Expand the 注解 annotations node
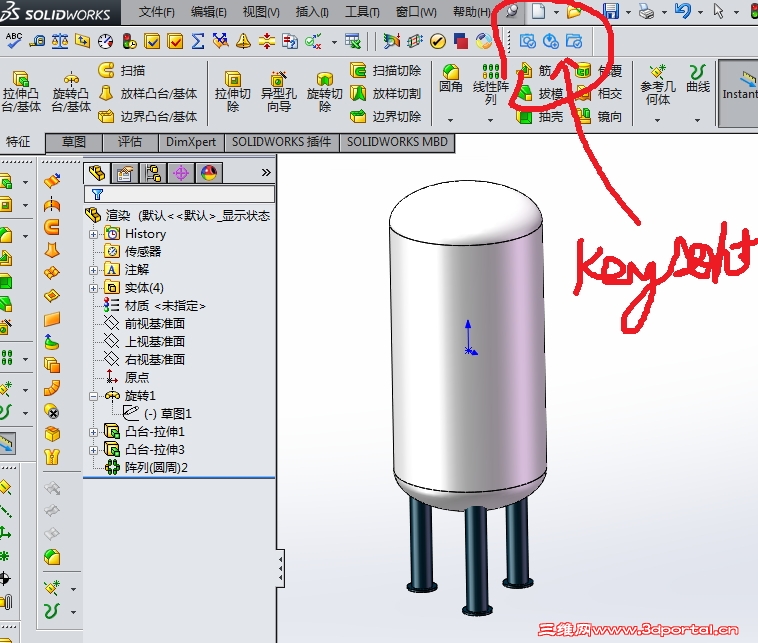Image resolution: width=758 pixels, height=643 pixels. click(x=94, y=270)
